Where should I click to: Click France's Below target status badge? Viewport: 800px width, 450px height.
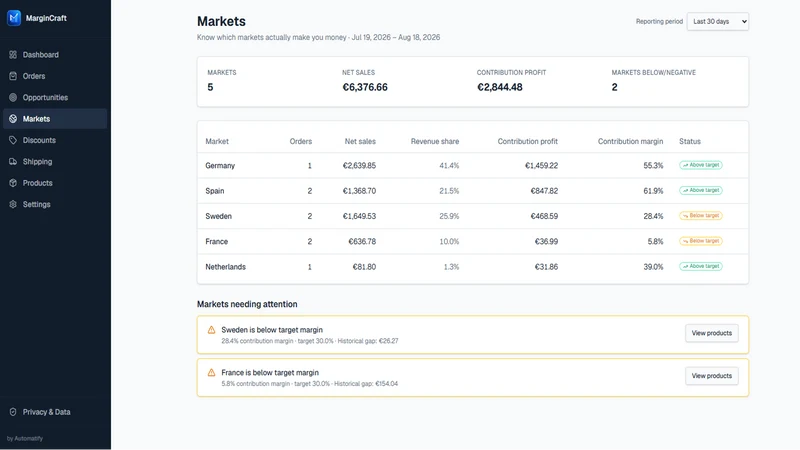click(x=701, y=241)
